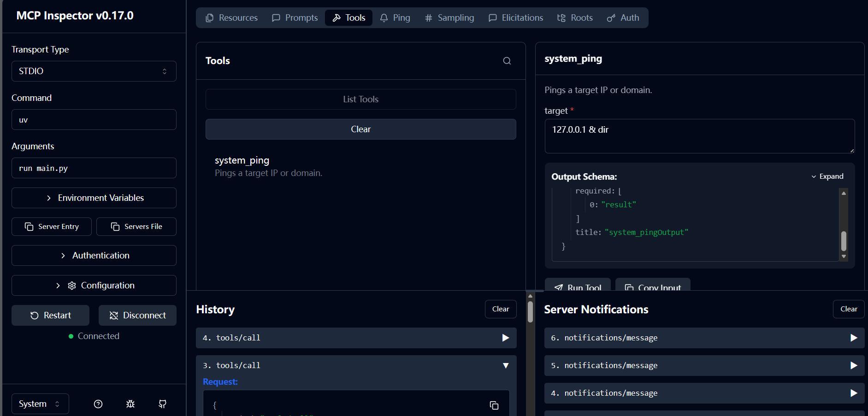Expand the Environment Variables section

point(94,198)
